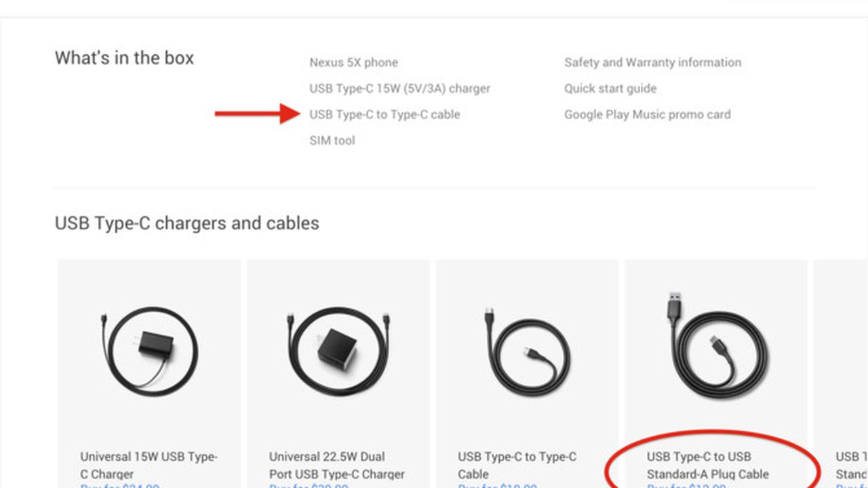Click the Buy link under 15W Charger
Image resolution: width=868 pixels, height=488 pixels.
120,485
